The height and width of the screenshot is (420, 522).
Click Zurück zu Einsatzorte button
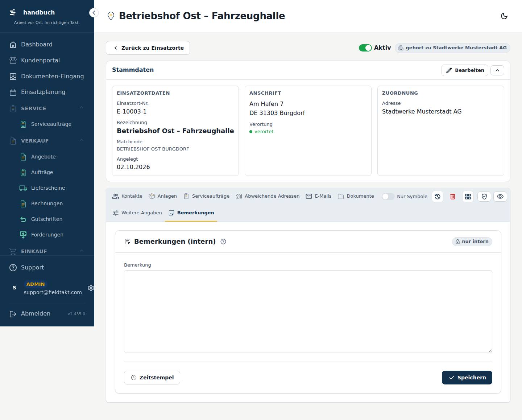coord(148,48)
